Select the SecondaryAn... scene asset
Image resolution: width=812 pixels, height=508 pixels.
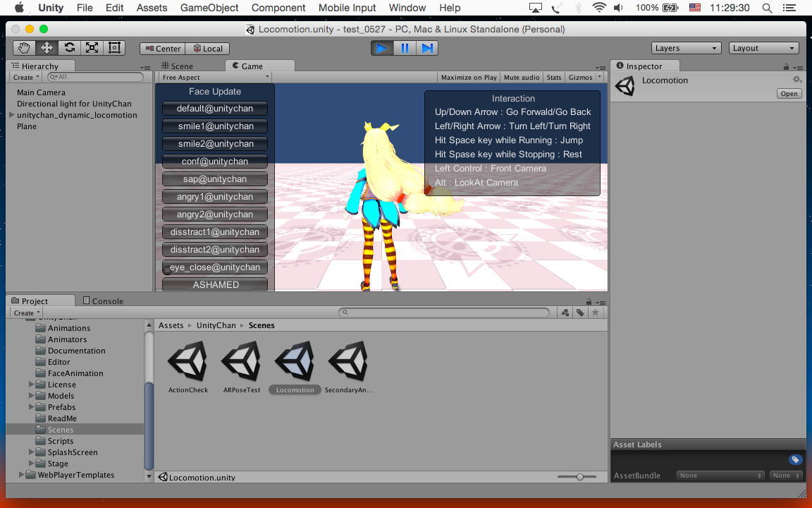(x=348, y=366)
